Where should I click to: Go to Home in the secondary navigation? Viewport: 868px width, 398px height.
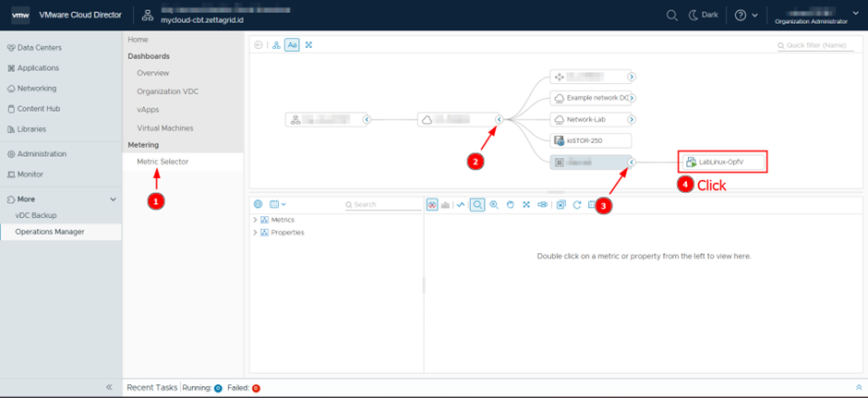click(138, 40)
